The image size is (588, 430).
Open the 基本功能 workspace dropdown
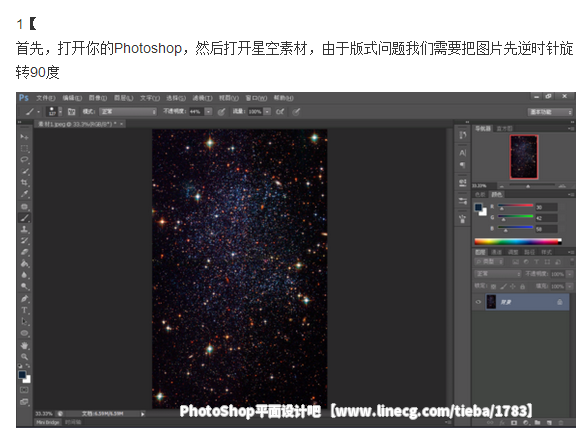550,112
